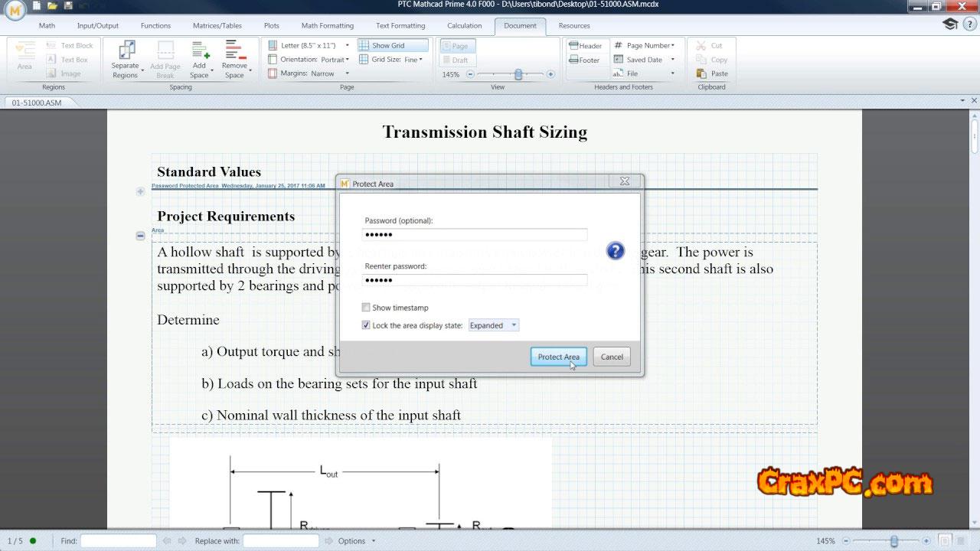The height and width of the screenshot is (551, 980).
Task: Click the Protect Area button
Action: click(558, 357)
